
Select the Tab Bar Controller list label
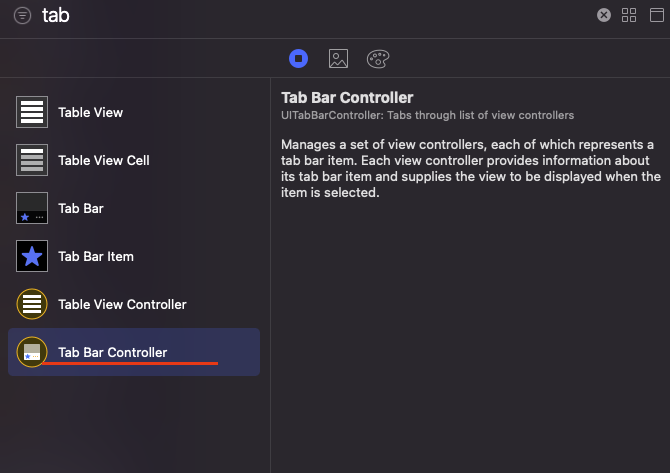coord(113,353)
